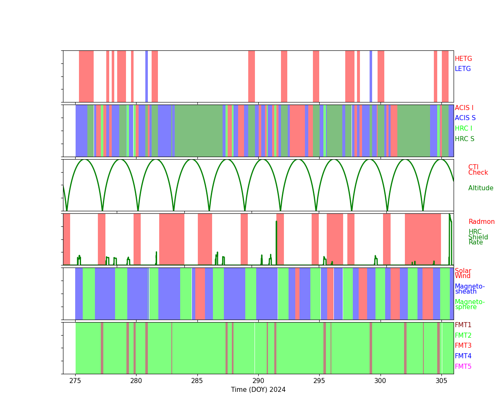
Task: Click the FMT1 legend label
Action: (x=463, y=325)
